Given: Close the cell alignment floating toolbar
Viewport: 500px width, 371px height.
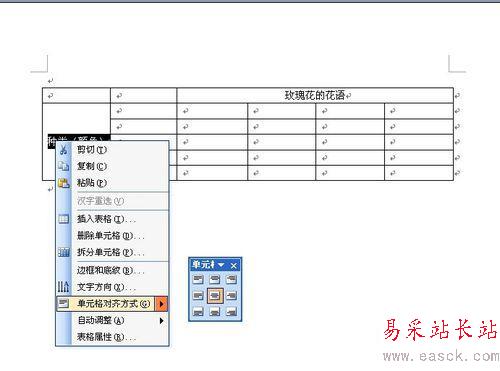Looking at the screenshot, I should point(234,265).
